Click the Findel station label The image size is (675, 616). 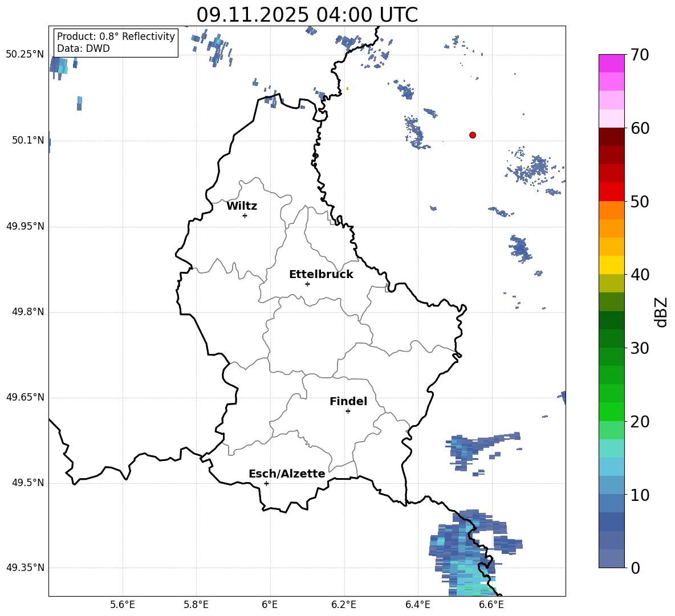(x=348, y=402)
